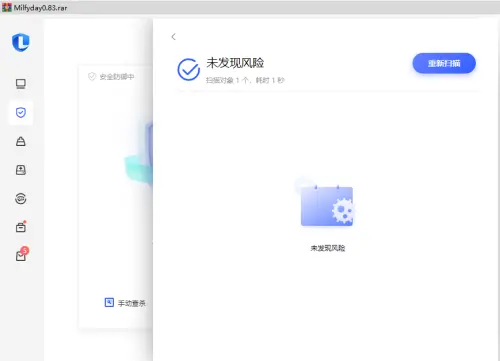Screen dimensions: 500x361
Task: Click the 未发现风险 caption below the illustration
Action: 328,248
